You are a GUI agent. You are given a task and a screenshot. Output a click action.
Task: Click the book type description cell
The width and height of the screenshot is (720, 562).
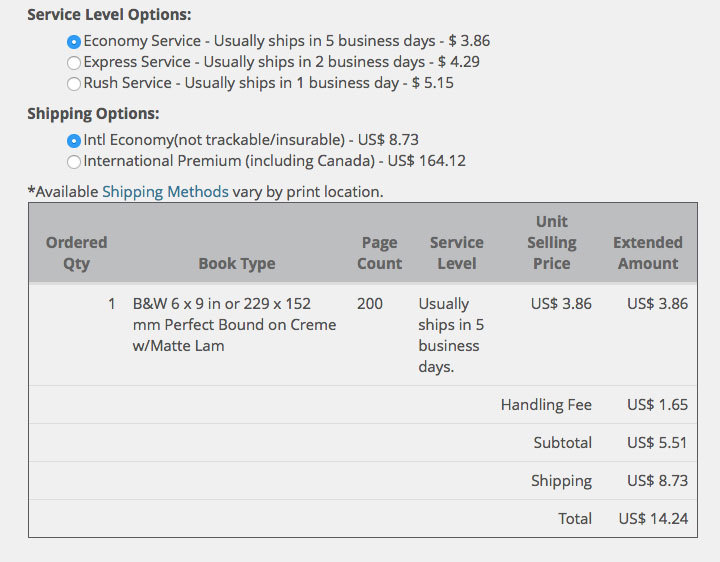coord(234,325)
